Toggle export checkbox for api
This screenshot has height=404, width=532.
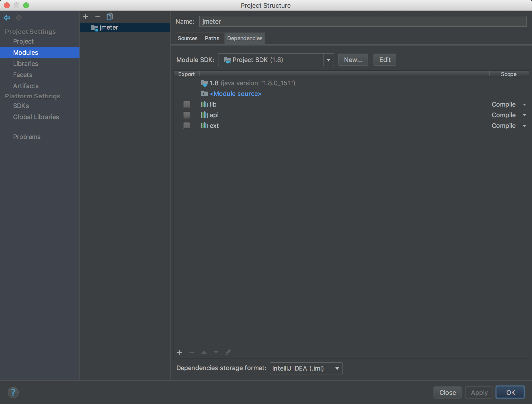187,115
